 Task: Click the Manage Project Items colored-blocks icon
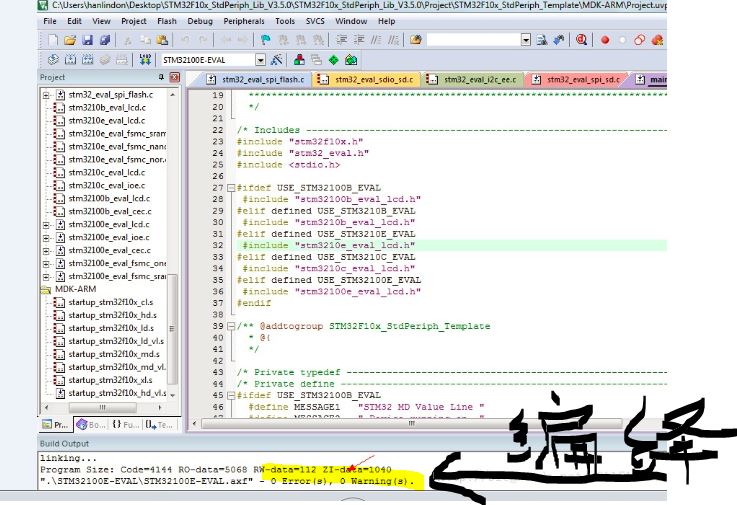point(299,60)
